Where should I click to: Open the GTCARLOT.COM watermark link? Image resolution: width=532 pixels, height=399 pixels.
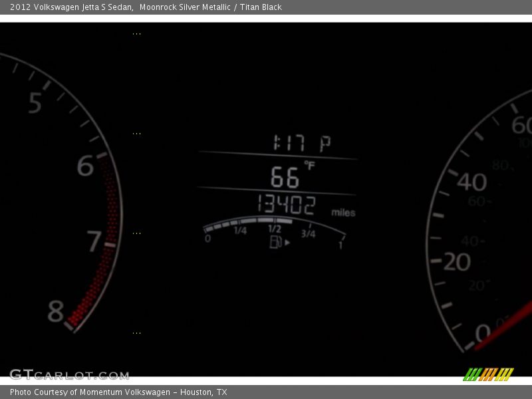[69, 375]
